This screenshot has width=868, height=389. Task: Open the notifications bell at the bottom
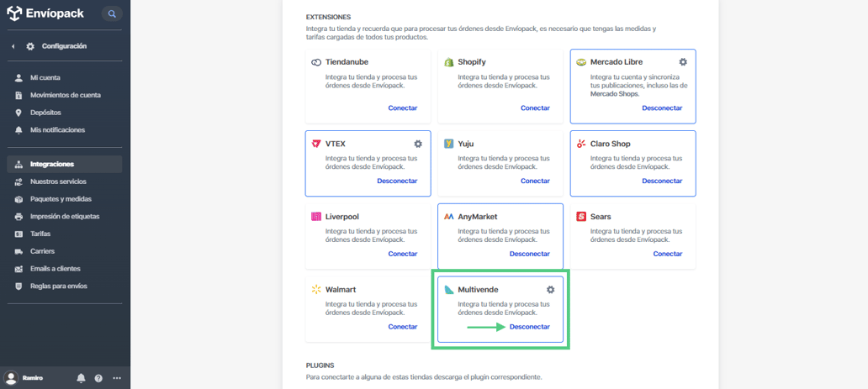click(82, 378)
